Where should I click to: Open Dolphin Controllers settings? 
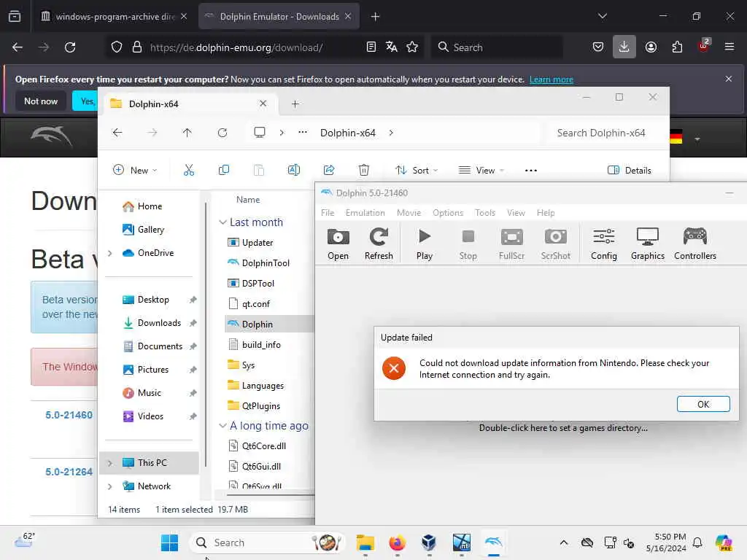[x=694, y=244]
